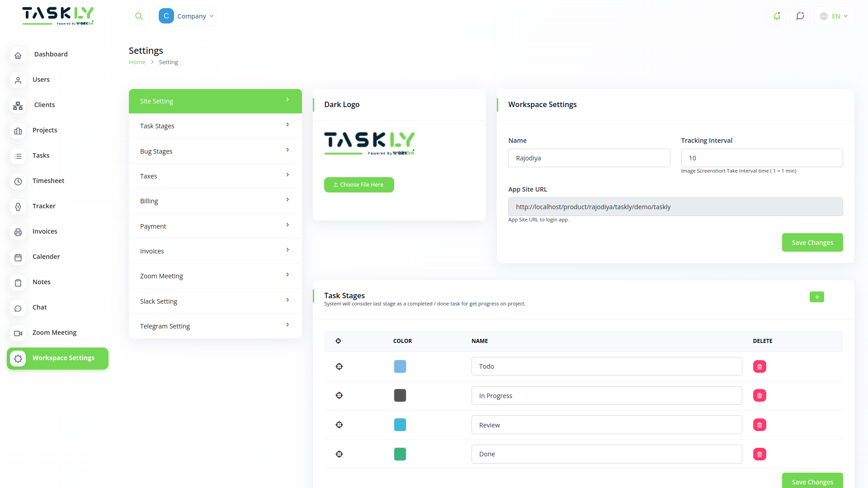Select the Tracker sidebar icon
Image resolution: width=868 pixels, height=488 pixels.
tap(18, 207)
